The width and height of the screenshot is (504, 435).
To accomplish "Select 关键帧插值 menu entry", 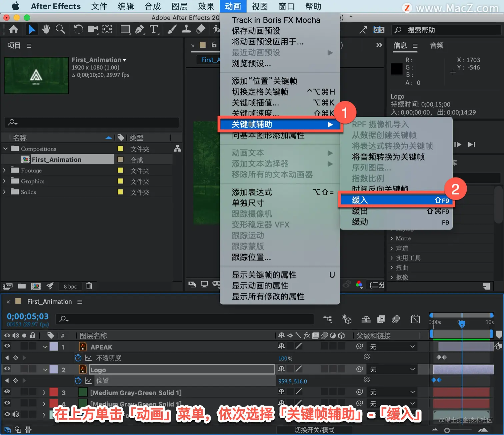I will [x=280, y=103].
